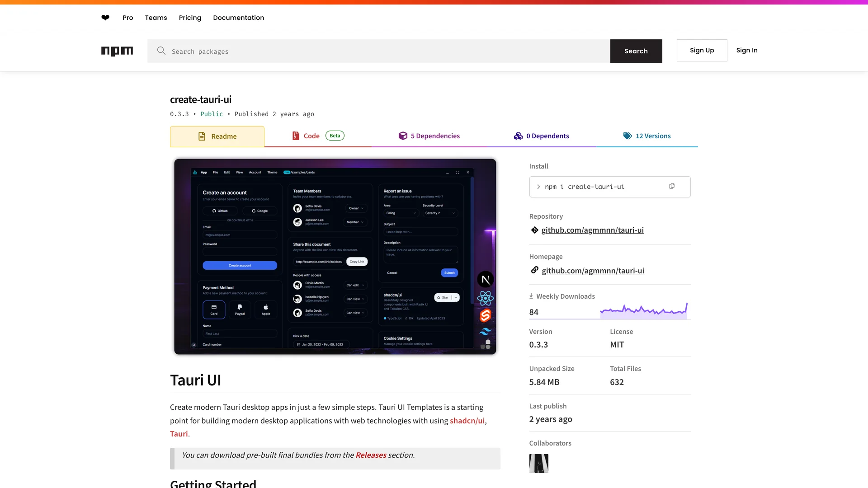Click the collaborator avatar under Collaborators
Screen dimensions: 868x488
pos(538,464)
